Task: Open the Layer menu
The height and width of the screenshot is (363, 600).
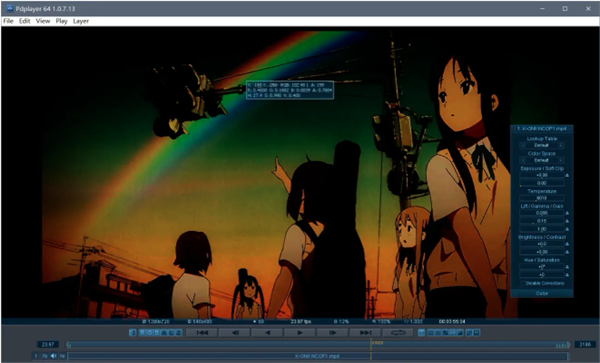Action: click(81, 21)
